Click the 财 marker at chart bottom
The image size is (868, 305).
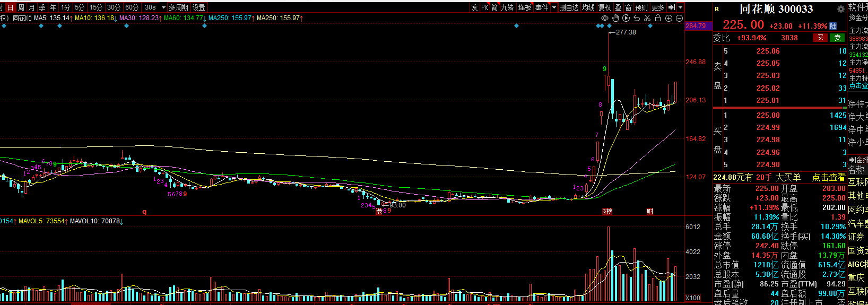(650, 212)
